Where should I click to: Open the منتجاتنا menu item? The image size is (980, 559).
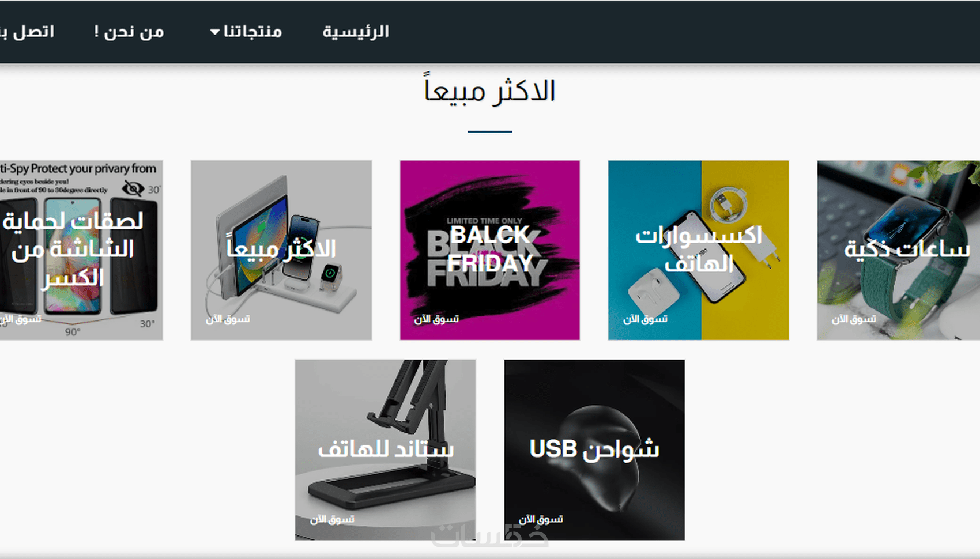[x=252, y=31]
